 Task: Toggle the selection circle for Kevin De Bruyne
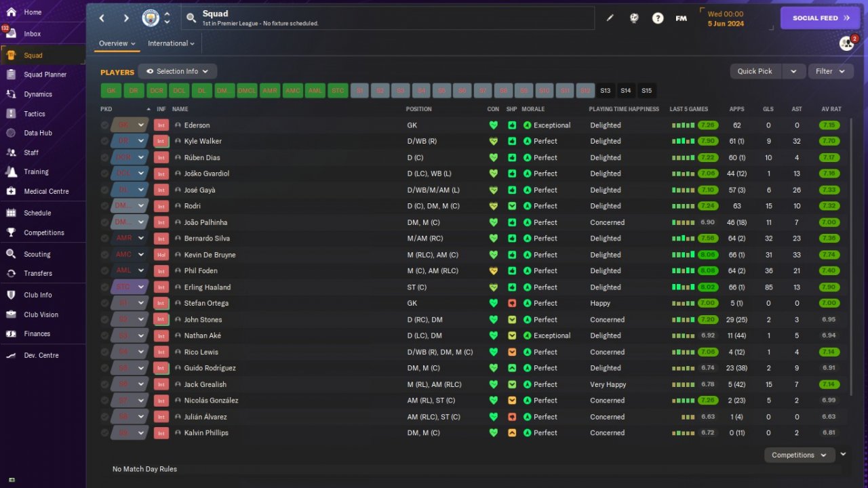tap(104, 255)
